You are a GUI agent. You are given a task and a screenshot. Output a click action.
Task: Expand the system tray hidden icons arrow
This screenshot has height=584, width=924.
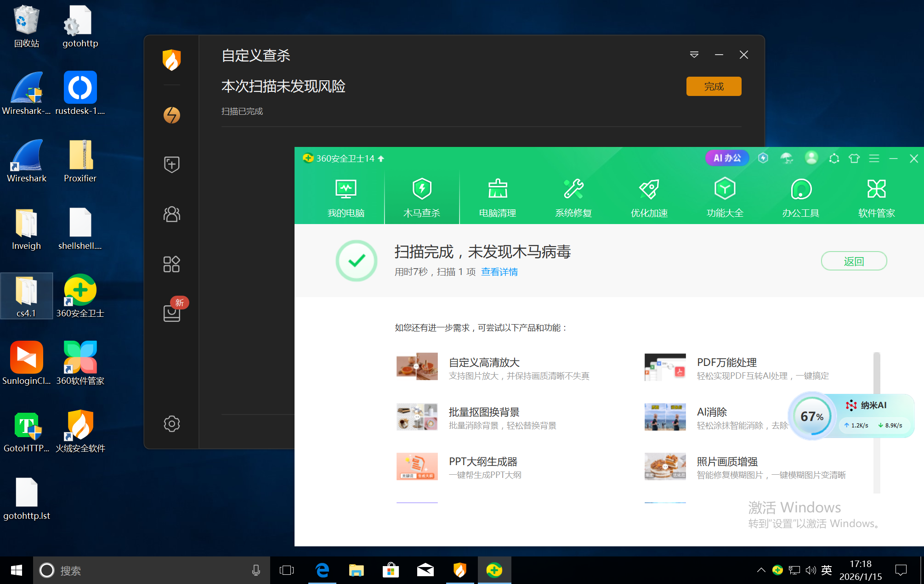[x=761, y=570]
